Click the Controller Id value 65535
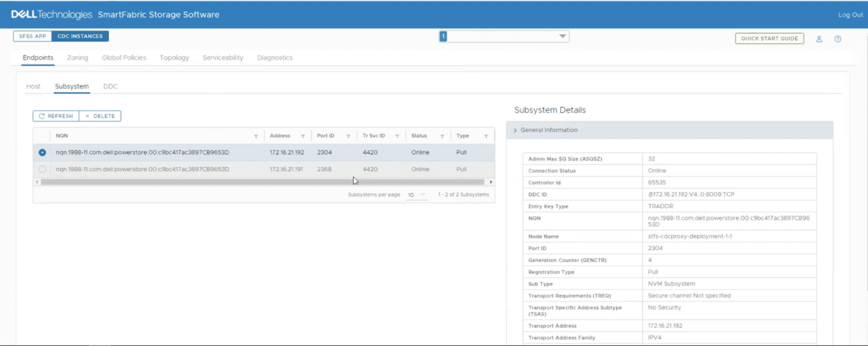The height and width of the screenshot is (346, 868). [x=657, y=183]
